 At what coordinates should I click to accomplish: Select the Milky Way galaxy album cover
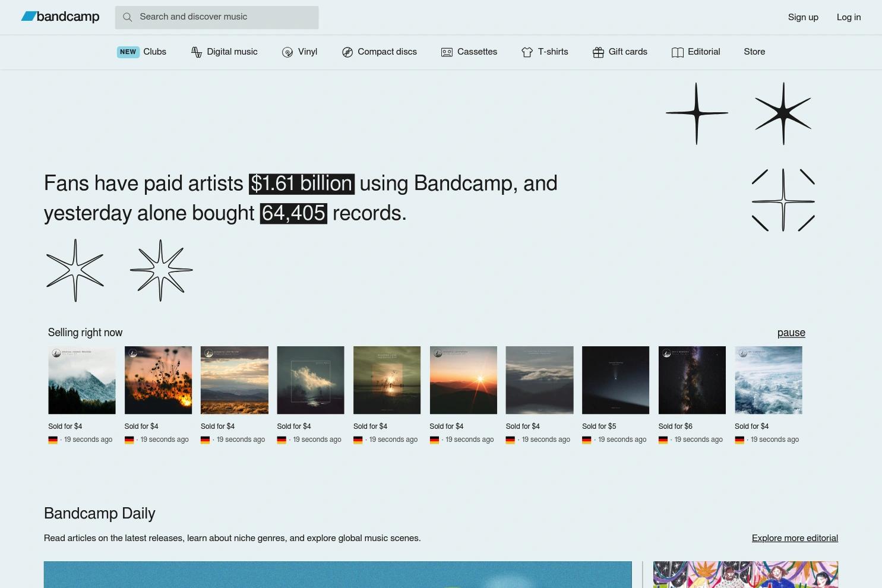click(692, 380)
